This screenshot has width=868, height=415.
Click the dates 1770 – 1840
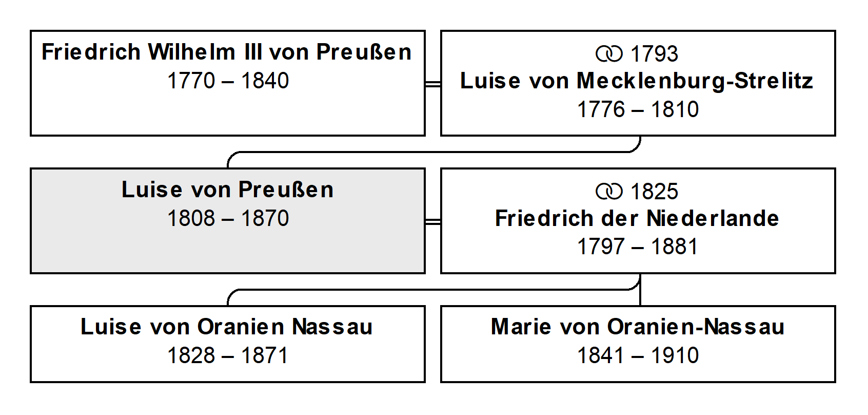pos(228,81)
